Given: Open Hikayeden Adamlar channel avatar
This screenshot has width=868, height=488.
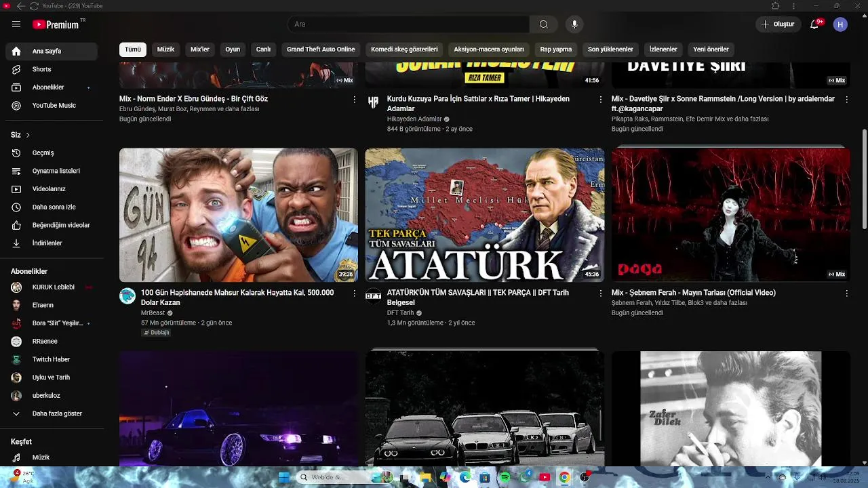Looking at the screenshot, I should tap(374, 102).
